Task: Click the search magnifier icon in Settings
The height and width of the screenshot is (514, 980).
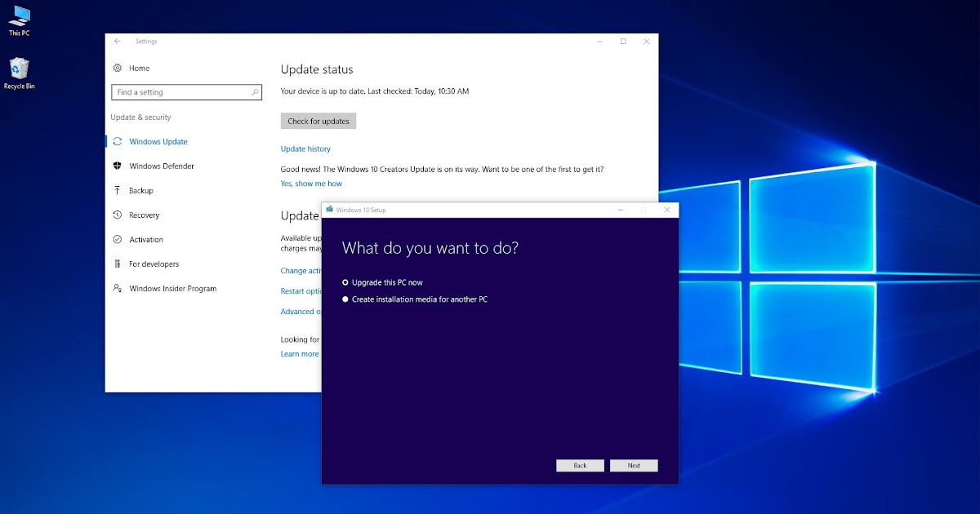Action: click(x=255, y=92)
